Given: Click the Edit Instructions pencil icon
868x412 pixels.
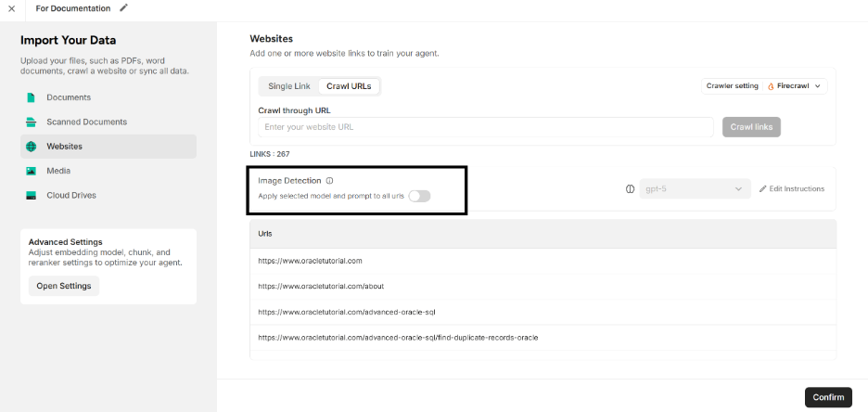Looking at the screenshot, I should click(x=763, y=189).
